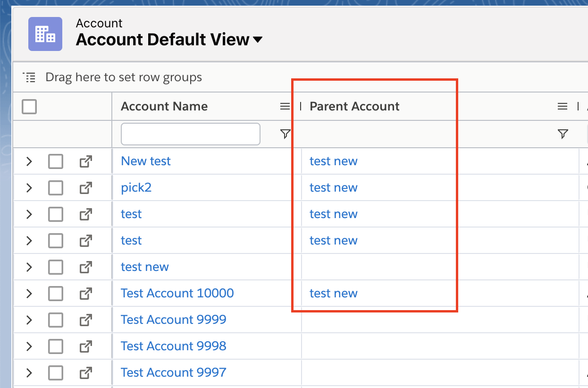Click the row groups icon beside drag hint
Image resolution: width=588 pixels, height=388 pixels.
30,77
